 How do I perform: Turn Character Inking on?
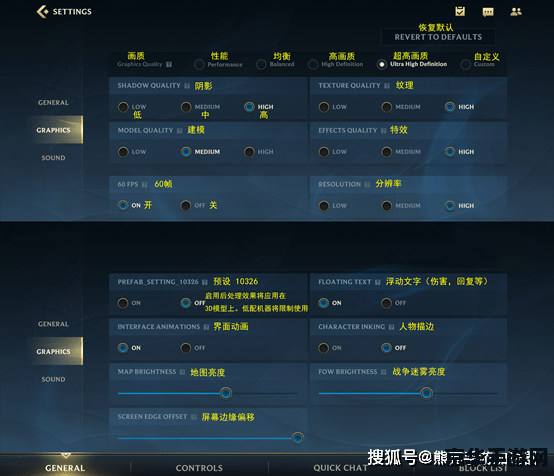324,348
